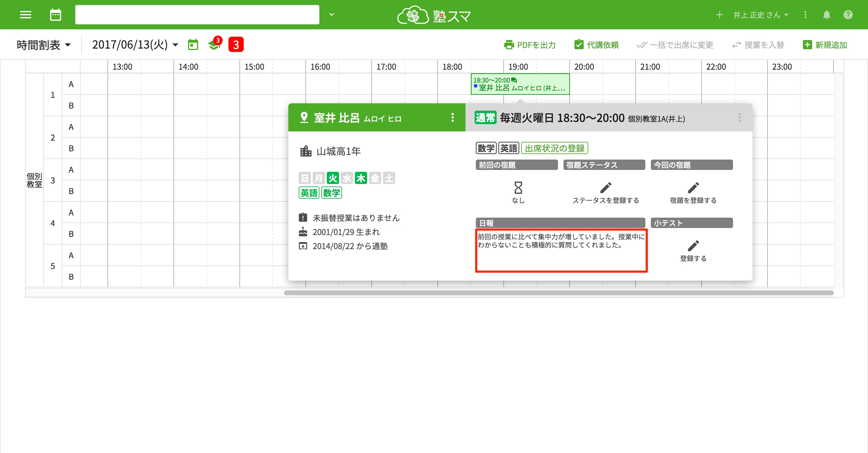Click the horizontal timetable scrollbar
The image size is (868, 453).
click(558, 293)
